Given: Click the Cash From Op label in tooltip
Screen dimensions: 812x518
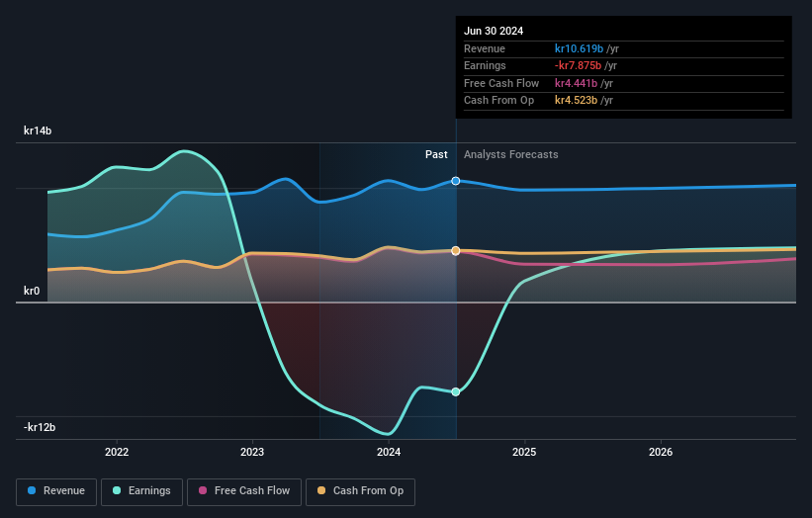Looking at the screenshot, I should click(x=498, y=101).
